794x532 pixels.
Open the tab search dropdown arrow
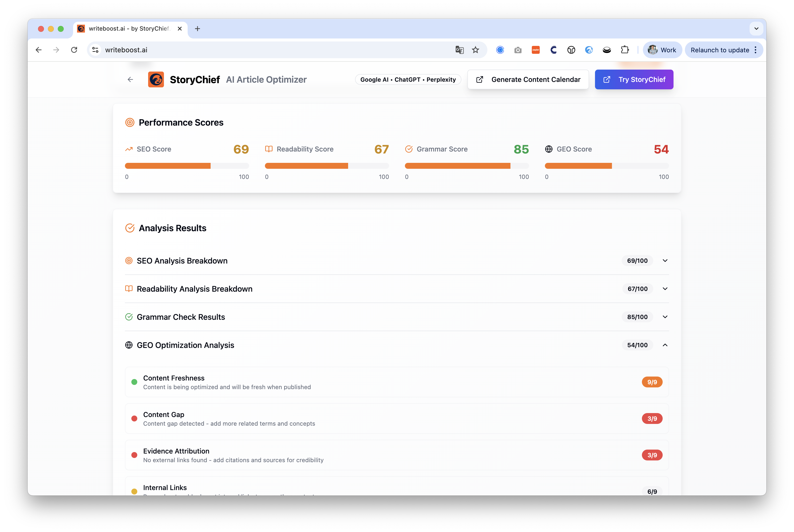pos(756,29)
